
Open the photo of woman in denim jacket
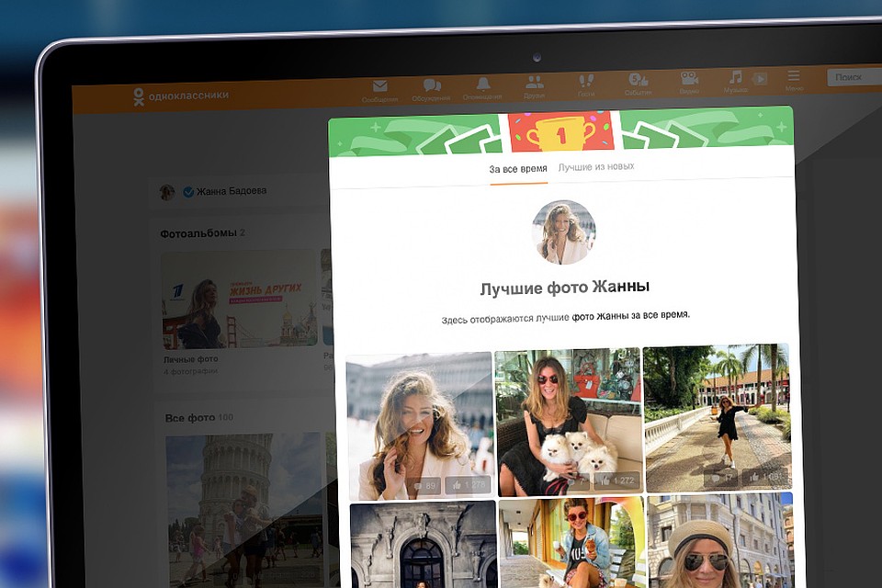click(572, 542)
